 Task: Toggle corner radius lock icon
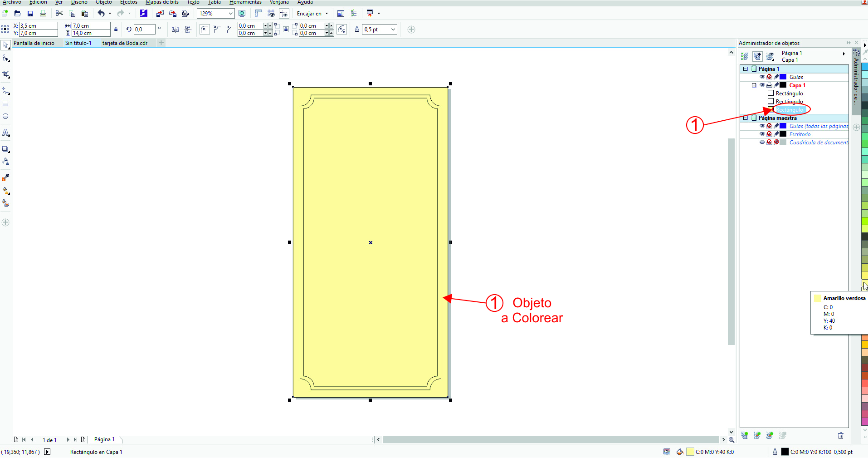coord(286,30)
